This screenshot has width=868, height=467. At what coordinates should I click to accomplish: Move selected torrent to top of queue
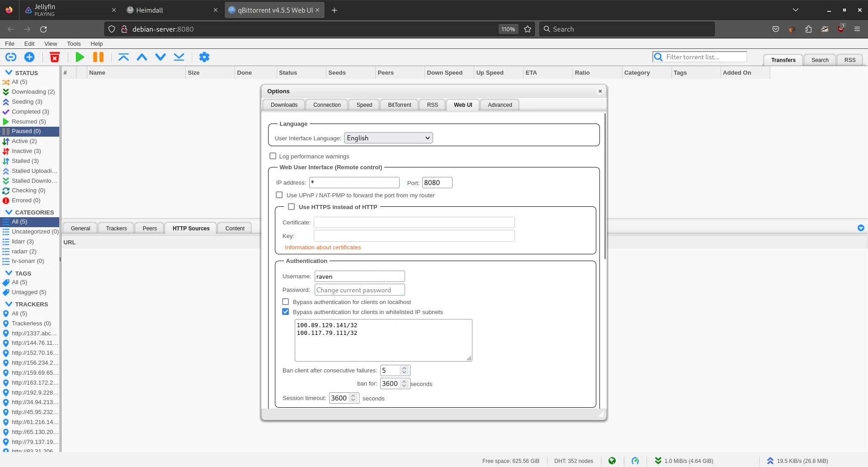123,57
